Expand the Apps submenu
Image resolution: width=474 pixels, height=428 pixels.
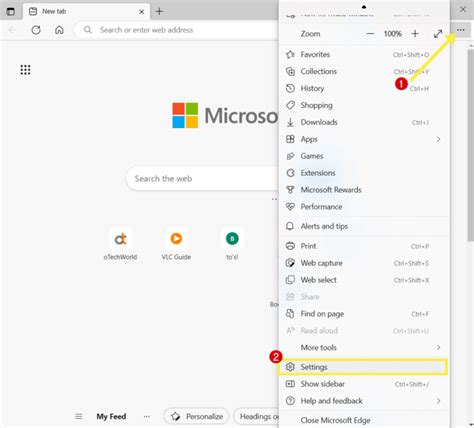click(x=364, y=139)
